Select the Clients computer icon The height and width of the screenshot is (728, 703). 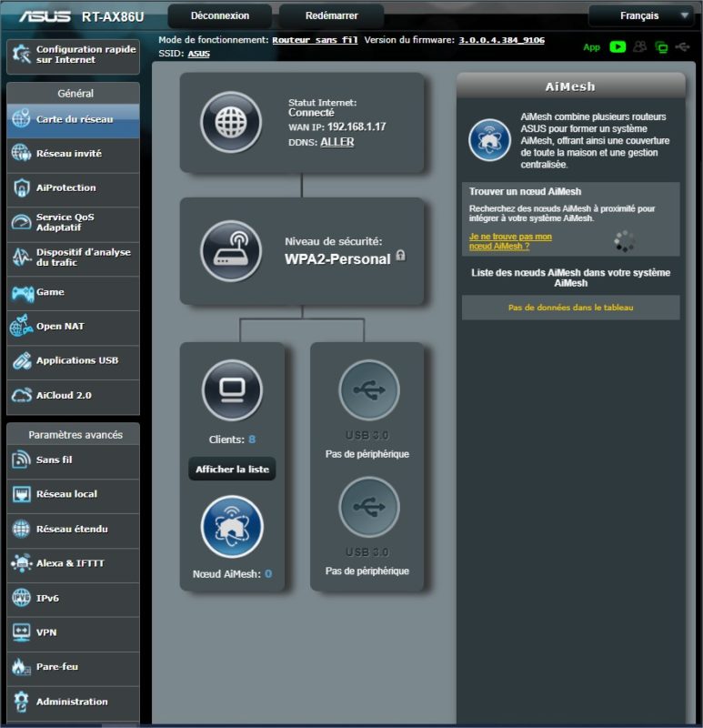coord(232,390)
